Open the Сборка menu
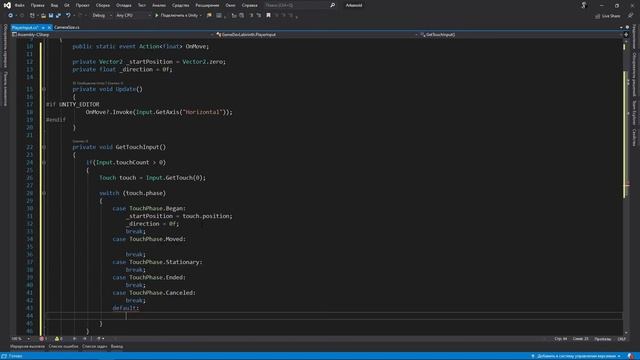 tap(102, 5)
